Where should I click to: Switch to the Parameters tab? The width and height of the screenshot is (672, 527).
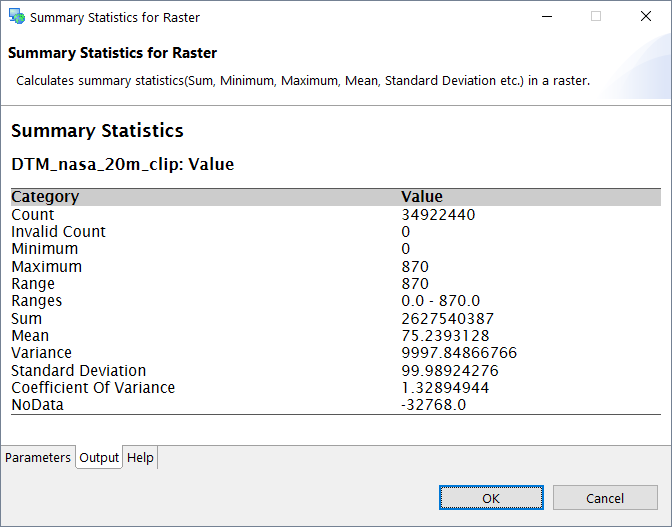point(38,458)
